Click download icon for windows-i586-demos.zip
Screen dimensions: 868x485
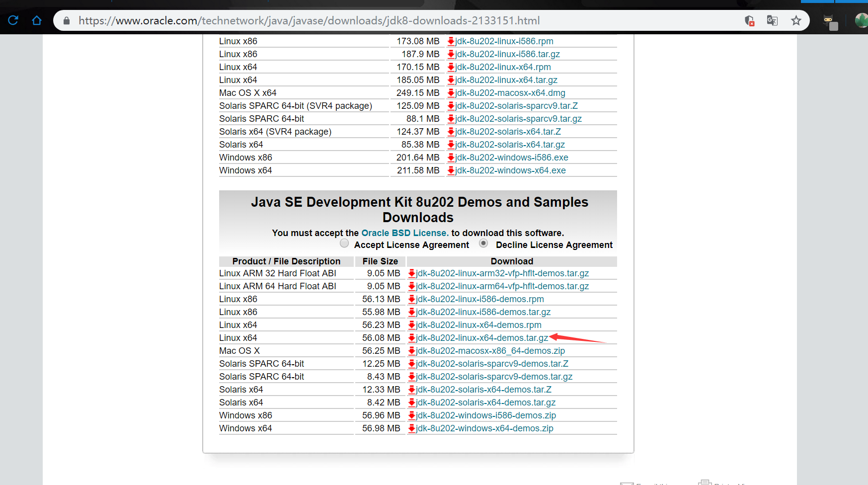(412, 415)
